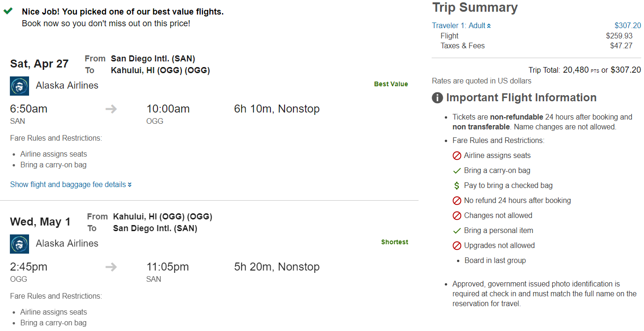Screen dimensions: 644x331
Task: Click the prohibited icon beside Airline assigns seats
Action: click(457, 156)
